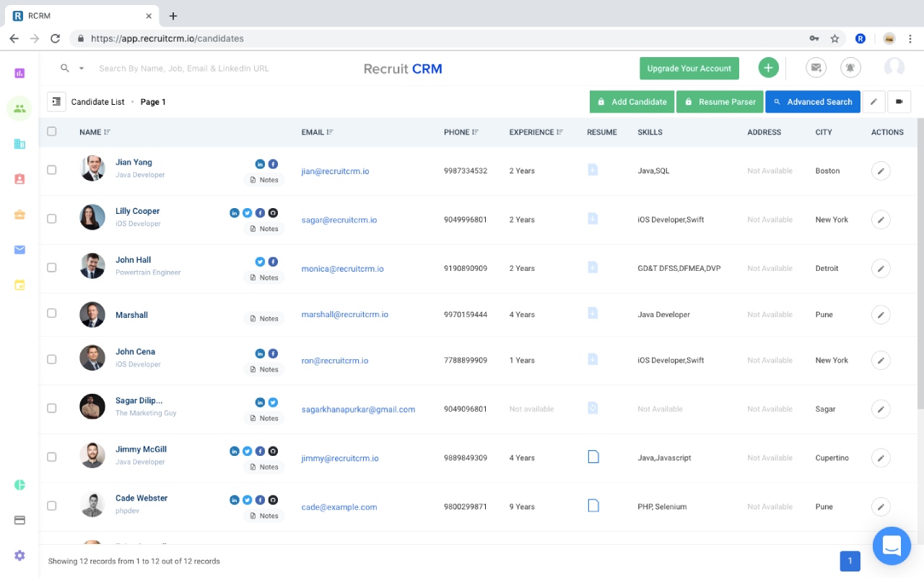Viewport: 924px width, 578px height.
Task: Open the calendar icon in left sidebar
Action: [x=19, y=285]
